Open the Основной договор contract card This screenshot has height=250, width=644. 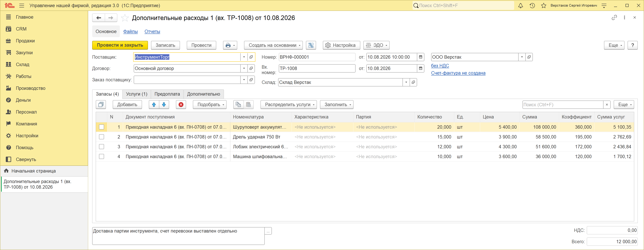[x=251, y=68]
